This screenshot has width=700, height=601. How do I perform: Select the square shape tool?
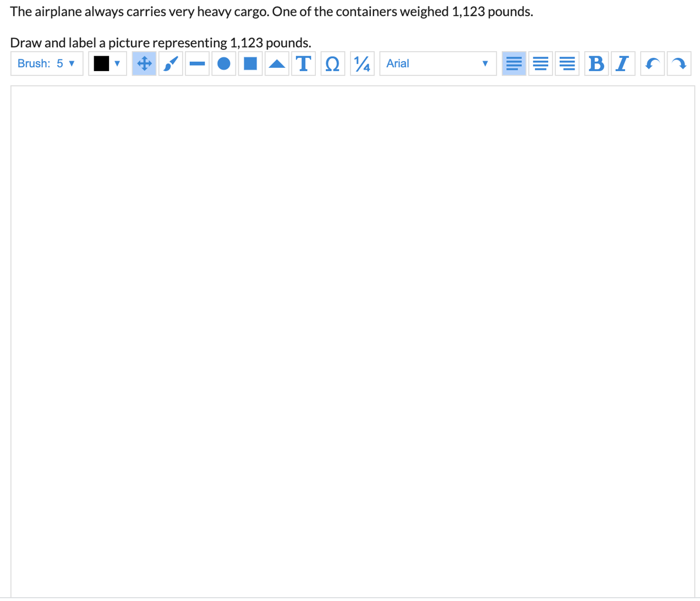(250, 64)
